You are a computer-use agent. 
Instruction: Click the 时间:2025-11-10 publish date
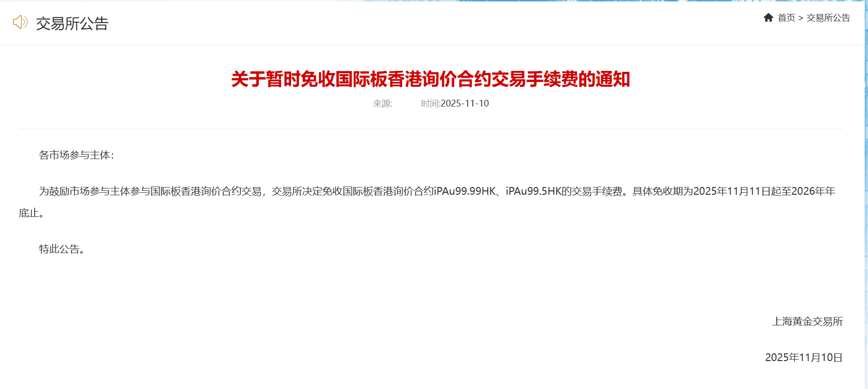click(x=455, y=104)
